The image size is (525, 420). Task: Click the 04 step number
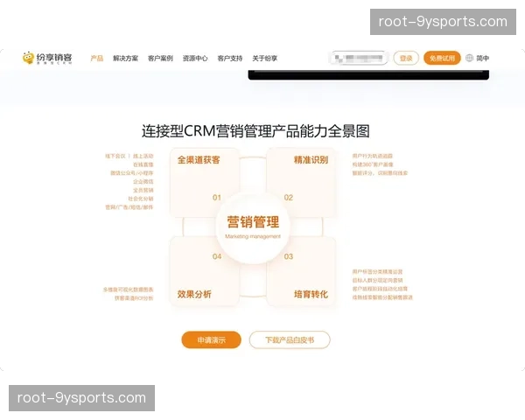tap(217, 256)
